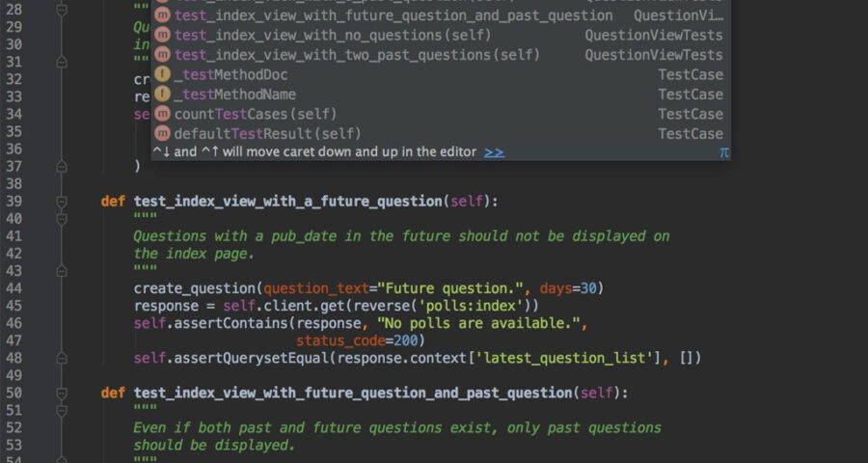Click the method icon beside test_index_view_with_two_past_questions
This screenshot has height=463, width=868.
click(162, 55)
